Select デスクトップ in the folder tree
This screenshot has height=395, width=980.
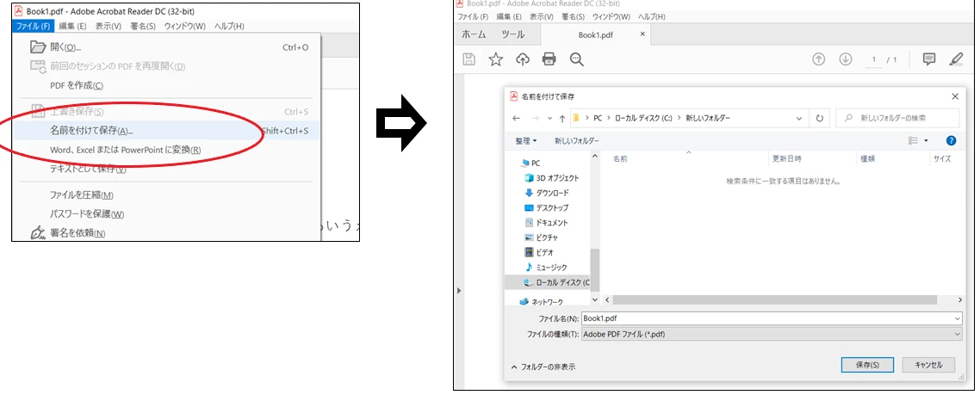(x=547, y=208)
